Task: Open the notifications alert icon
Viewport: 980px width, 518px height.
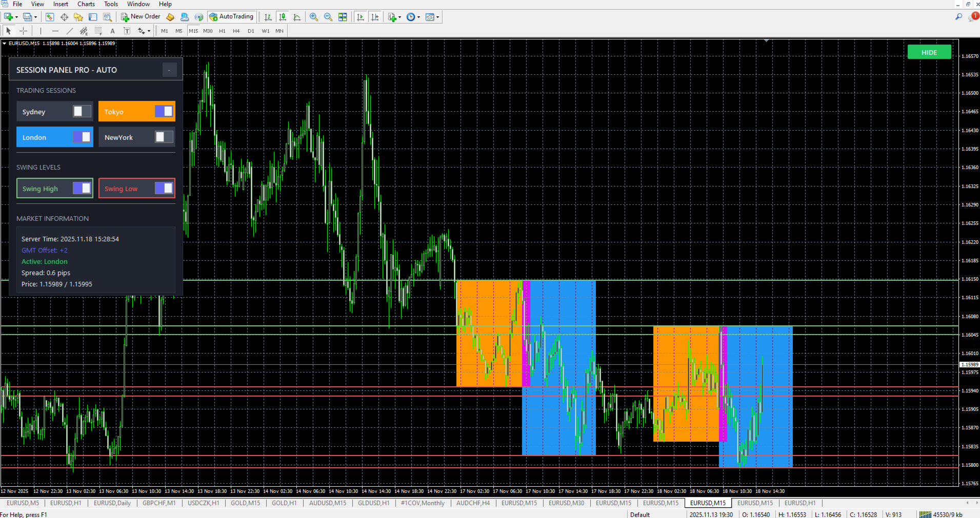Action: [973, 17]
